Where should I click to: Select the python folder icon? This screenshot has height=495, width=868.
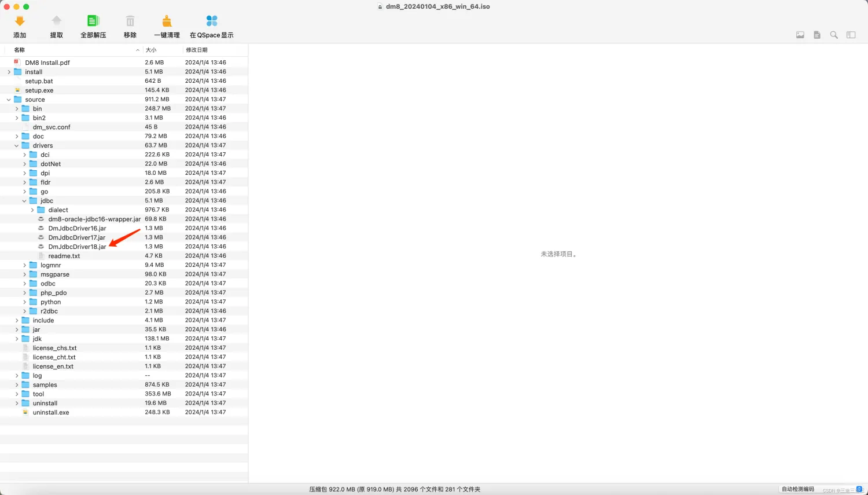coord(34,302)
